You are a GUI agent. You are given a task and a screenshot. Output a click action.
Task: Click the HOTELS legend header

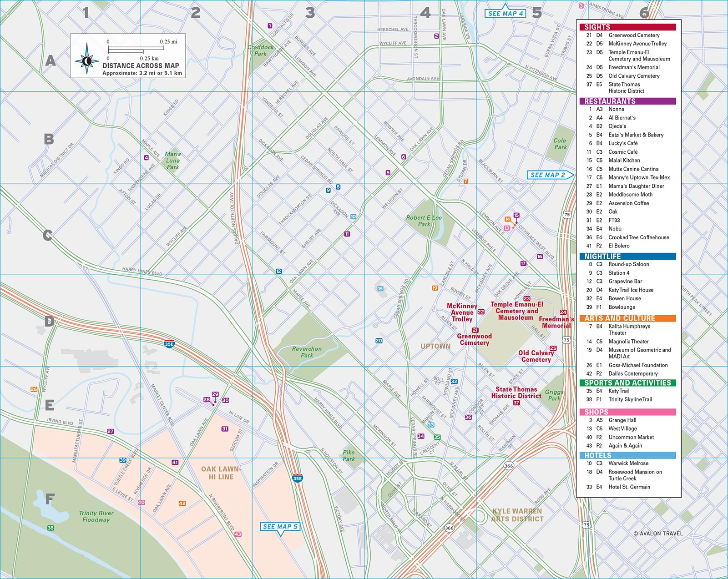(x=627, y=455)
